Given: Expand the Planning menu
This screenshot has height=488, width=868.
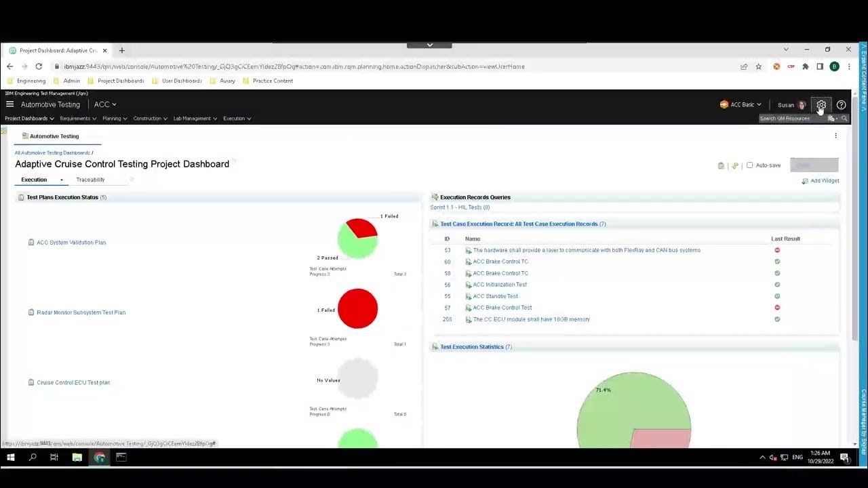Looking at the screenshot, I should (115, 119).
